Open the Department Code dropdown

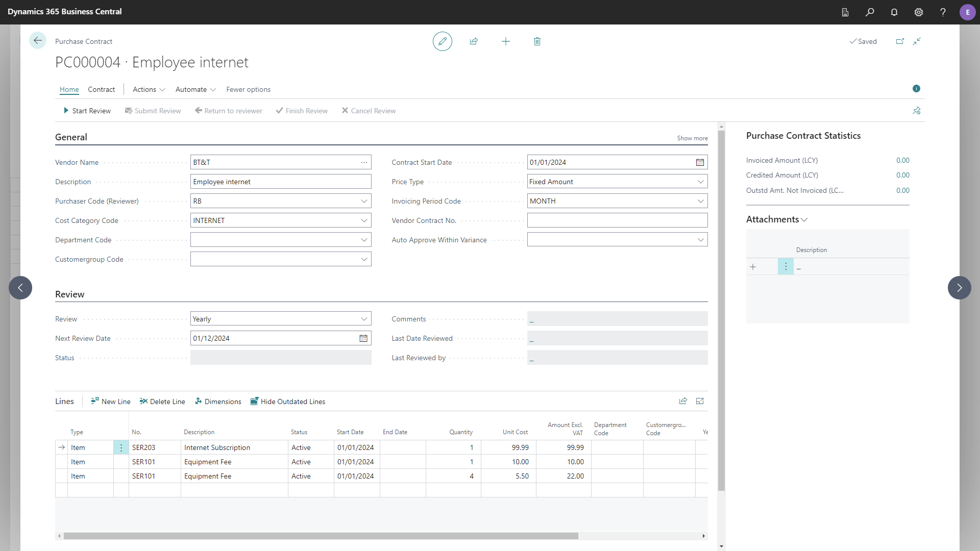pyautogui.click(x=364, y=240)
